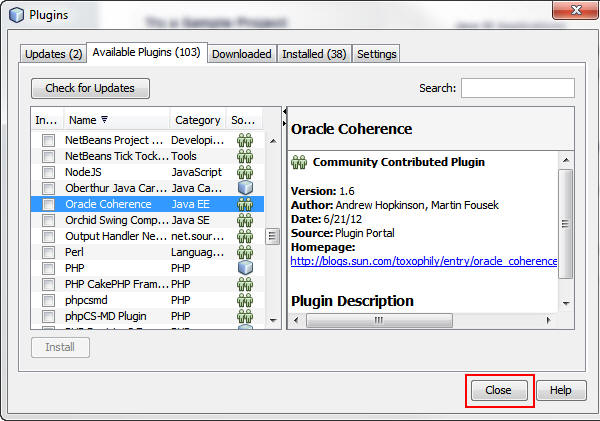Click the details pane scroll up arrow

click(x=566, y=160)
